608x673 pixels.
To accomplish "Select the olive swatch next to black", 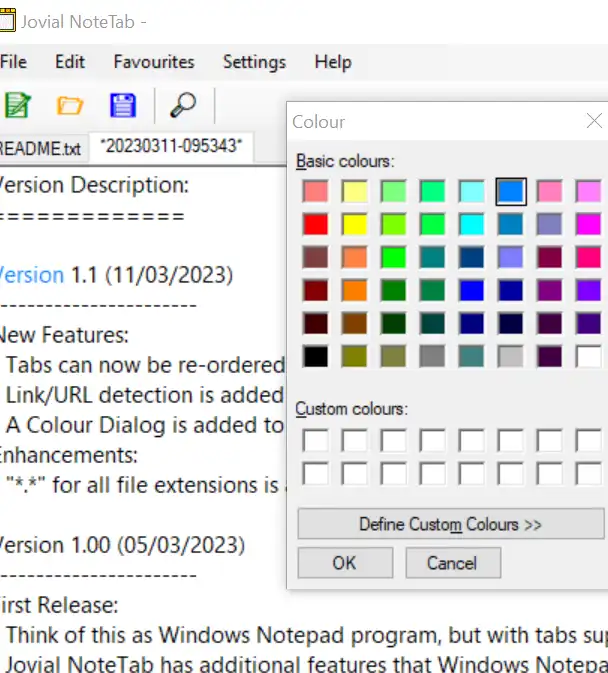I will coord(354,356).
